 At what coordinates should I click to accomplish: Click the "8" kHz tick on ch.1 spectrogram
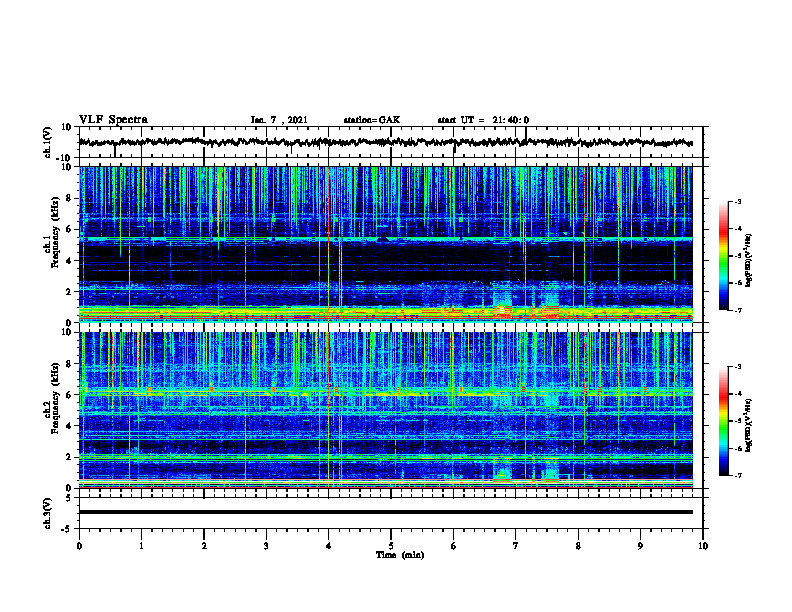pos(69,198)
